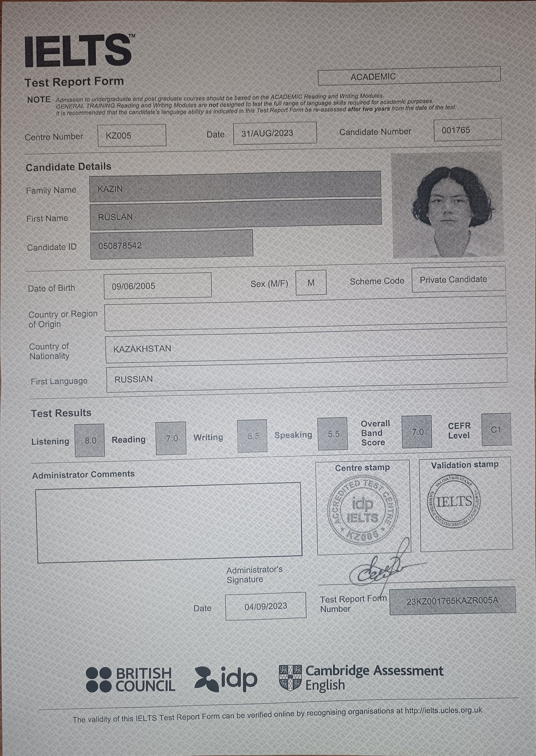Click the 'Test Results' heading
This screenshot has width=536, height=756.
pyautogui.click(x=61, y=413)
